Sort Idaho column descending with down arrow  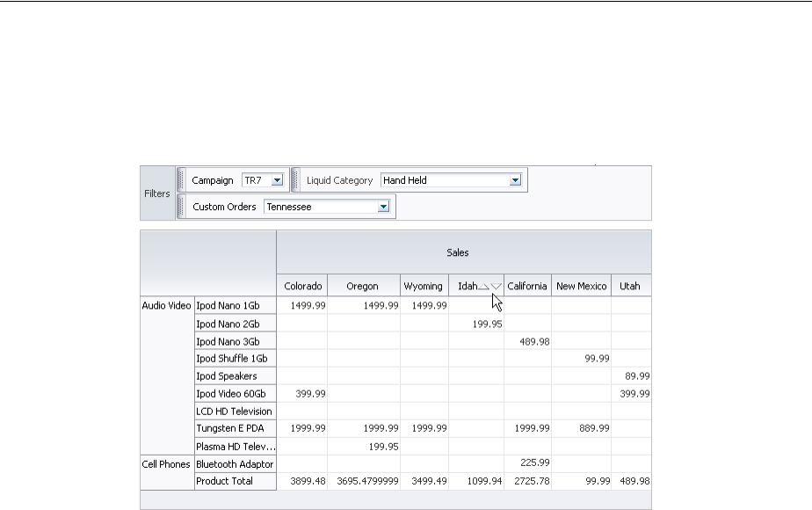coord(497,286)
